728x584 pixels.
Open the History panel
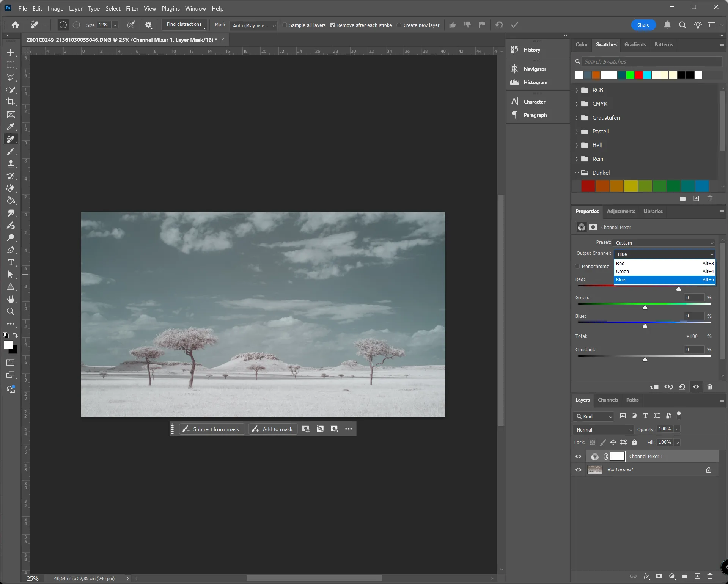click(532, 50)
